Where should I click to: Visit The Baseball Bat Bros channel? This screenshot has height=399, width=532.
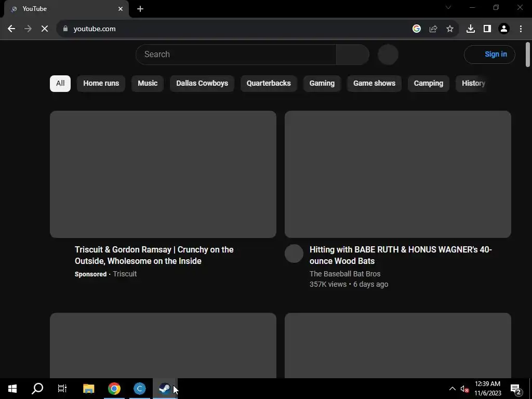pyautogui.click(x=345, y=274)
